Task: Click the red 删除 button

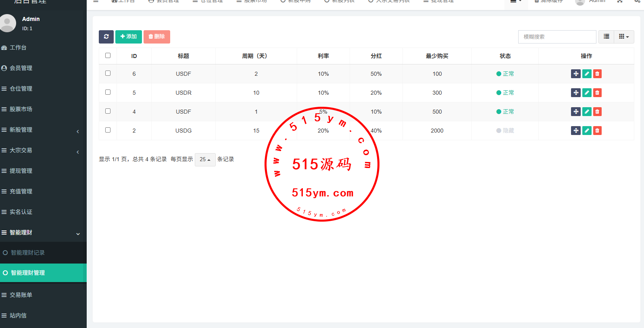Action: [156, 37]
